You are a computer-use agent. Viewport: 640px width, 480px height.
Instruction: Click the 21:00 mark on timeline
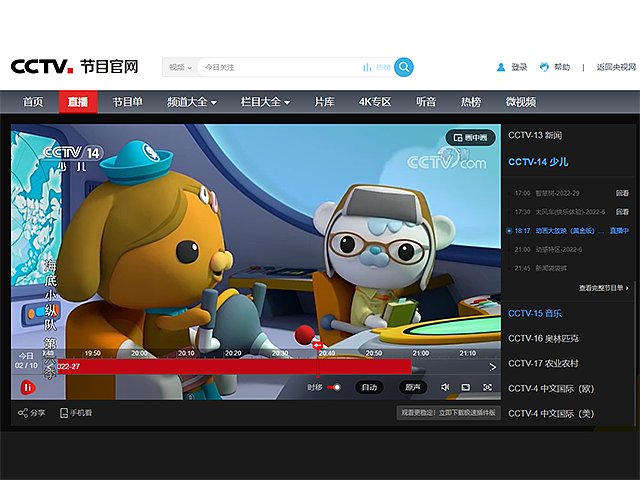pos(421,353)
